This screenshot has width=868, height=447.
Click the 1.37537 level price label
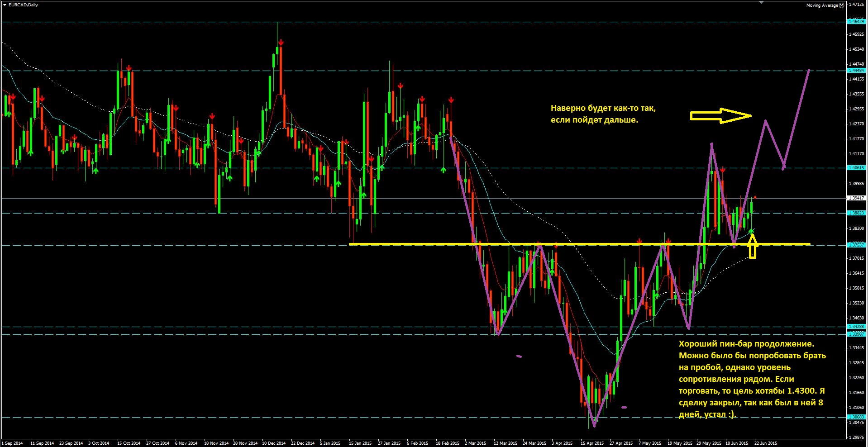(856, 245)
